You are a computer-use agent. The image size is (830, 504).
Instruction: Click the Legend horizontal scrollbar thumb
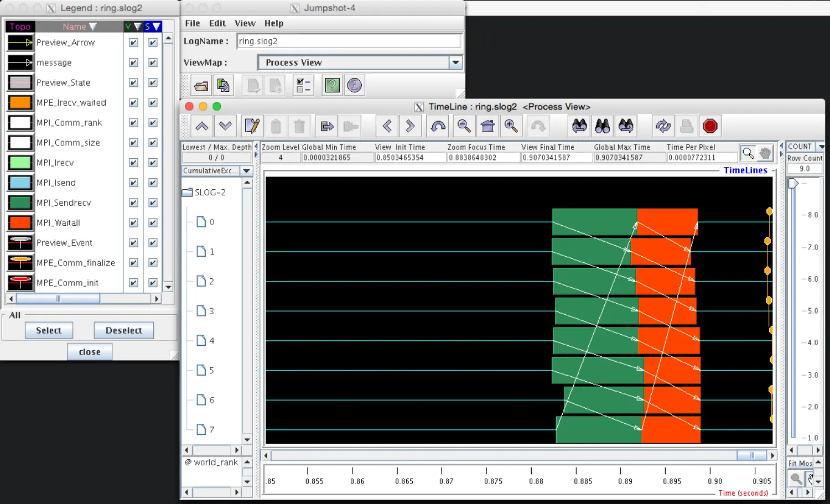(58, 299)
